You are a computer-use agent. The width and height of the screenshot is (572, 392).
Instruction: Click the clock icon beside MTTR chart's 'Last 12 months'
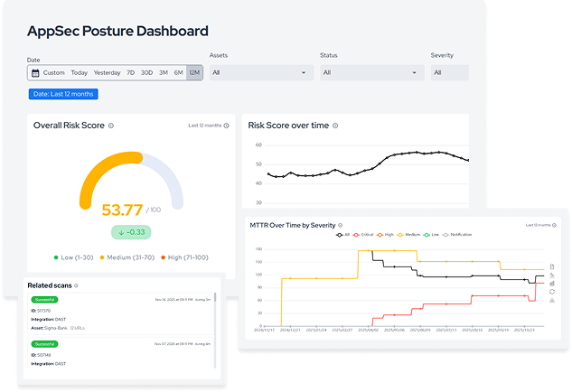554,225
